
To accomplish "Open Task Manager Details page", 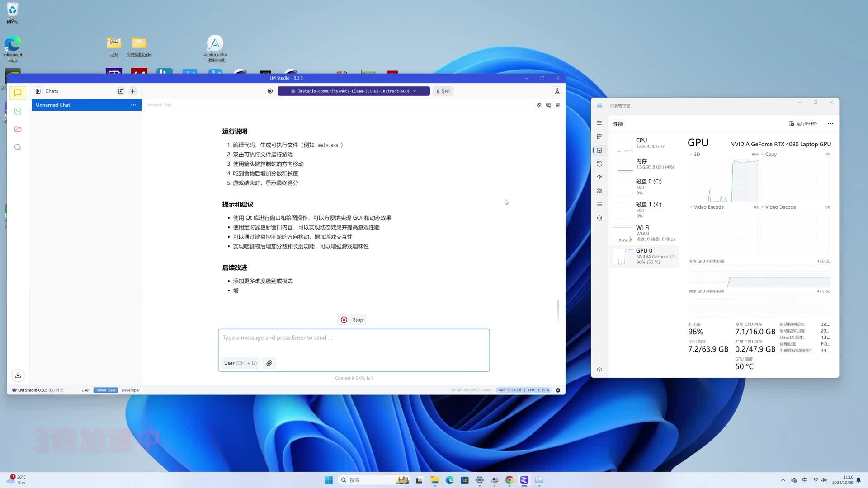I will 599,204.
